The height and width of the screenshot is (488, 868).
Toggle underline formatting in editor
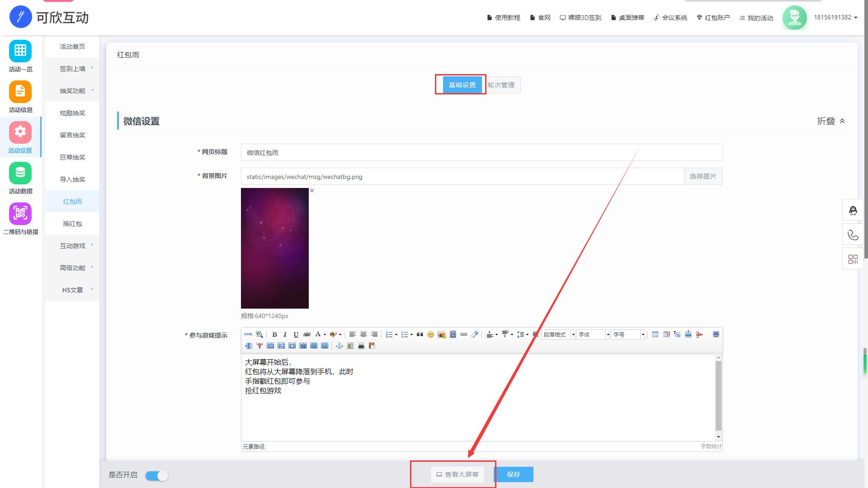[x=296, y=334]
